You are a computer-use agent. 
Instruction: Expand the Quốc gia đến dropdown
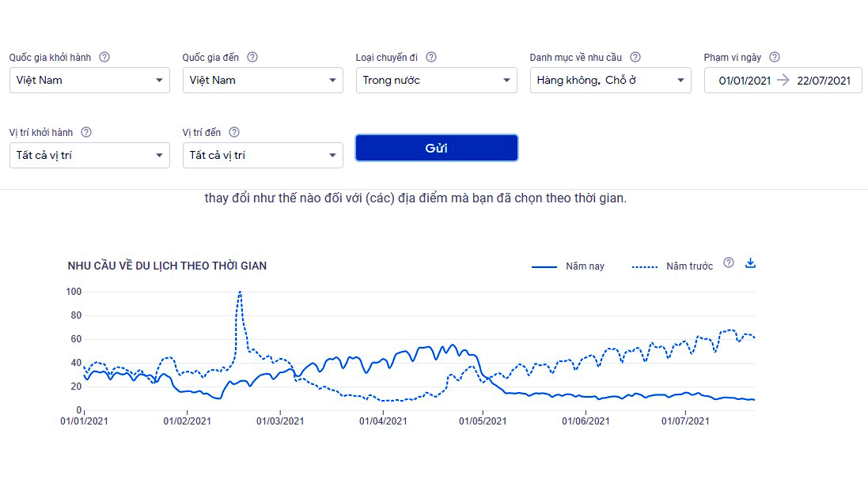click(x=263, y=80)
